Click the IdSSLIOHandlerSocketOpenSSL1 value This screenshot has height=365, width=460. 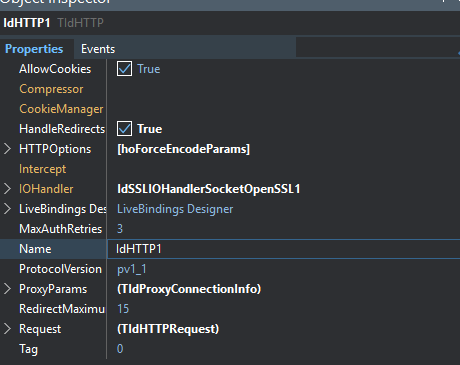click(x=209, y=189)
